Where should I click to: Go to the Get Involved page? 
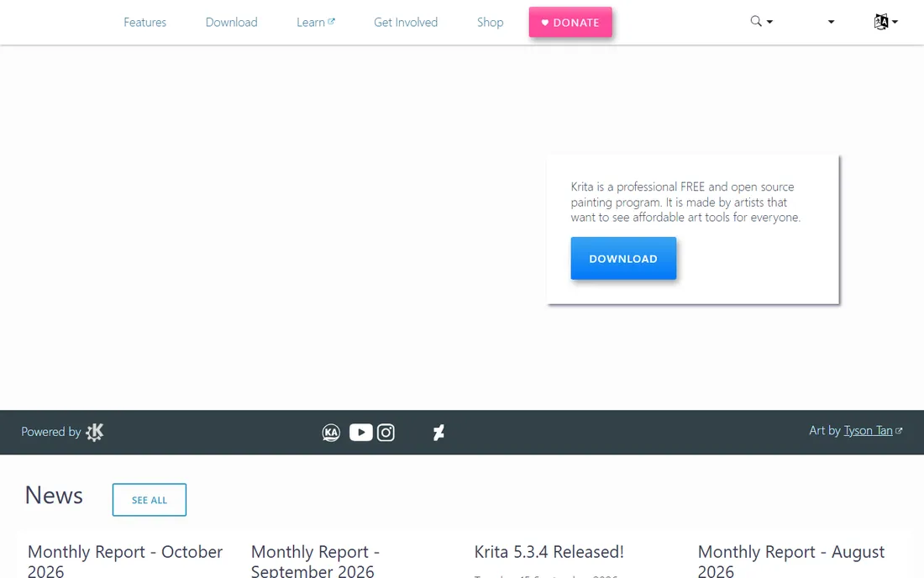tap(406, 23)
